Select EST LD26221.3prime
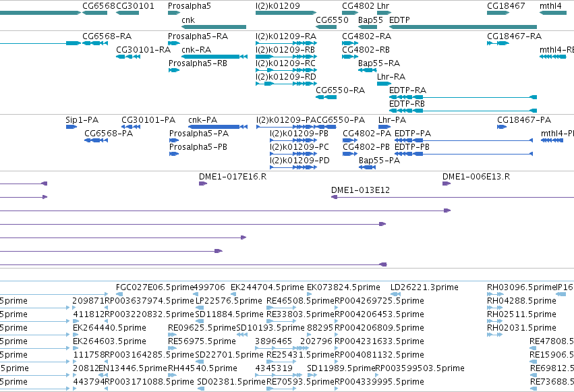 [x=395, y=294]
